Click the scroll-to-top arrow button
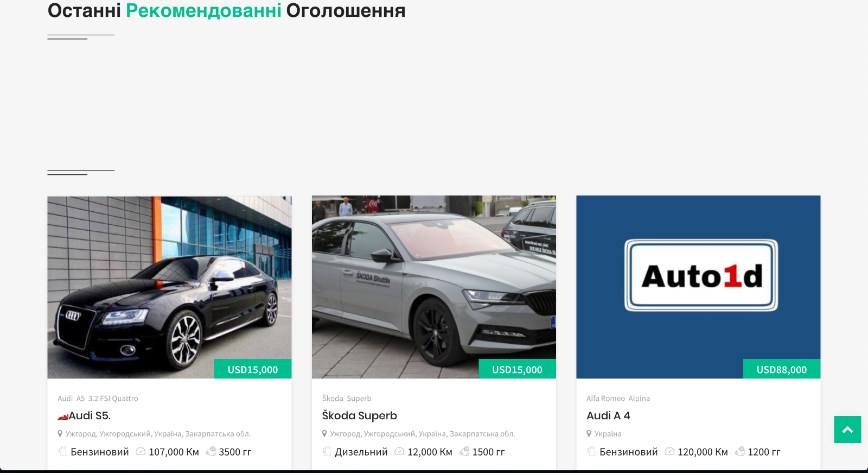 847,430
